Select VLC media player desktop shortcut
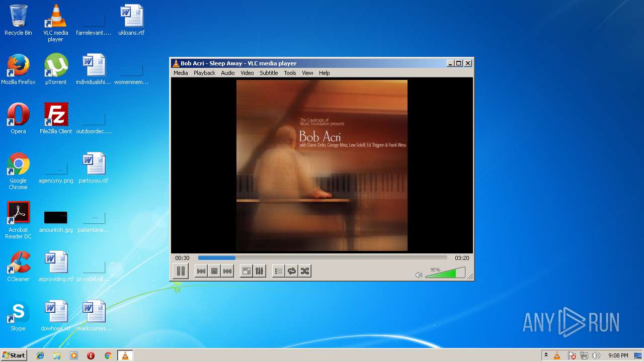The image size is (644, 362). click(x=56, y=23)
